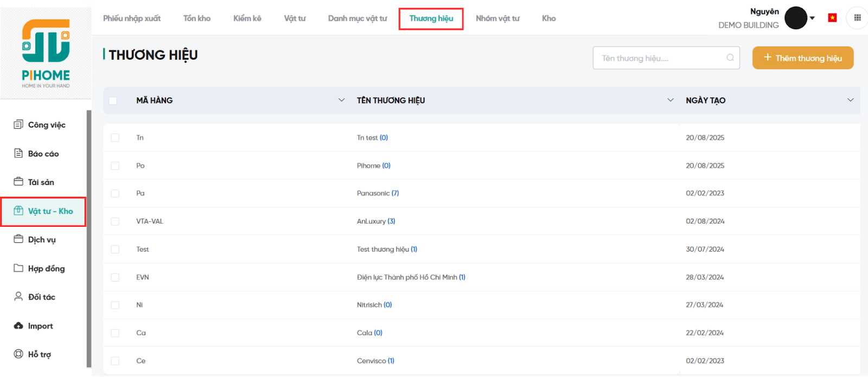
Task: Click the Vietnam flag language icon
Action: tap(832, 18)
